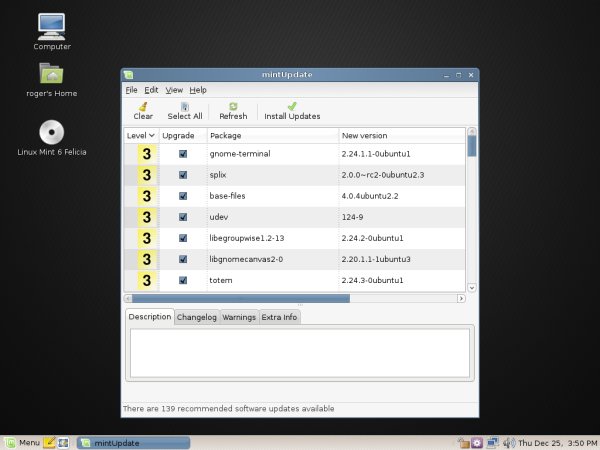The image size is (600, 450).
Task: Open the File menu
Action: tap(131, 90)
